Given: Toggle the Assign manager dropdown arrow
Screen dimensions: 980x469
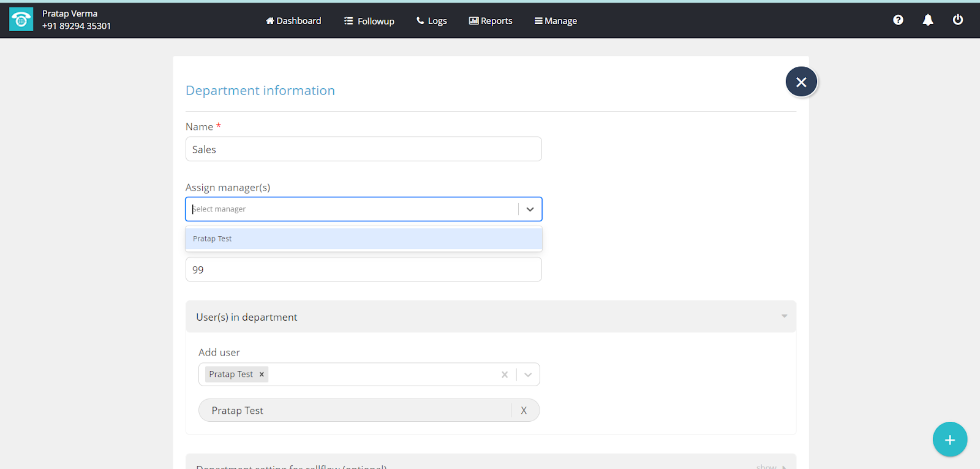Looking at the screenshot, I should pos(530,209).
